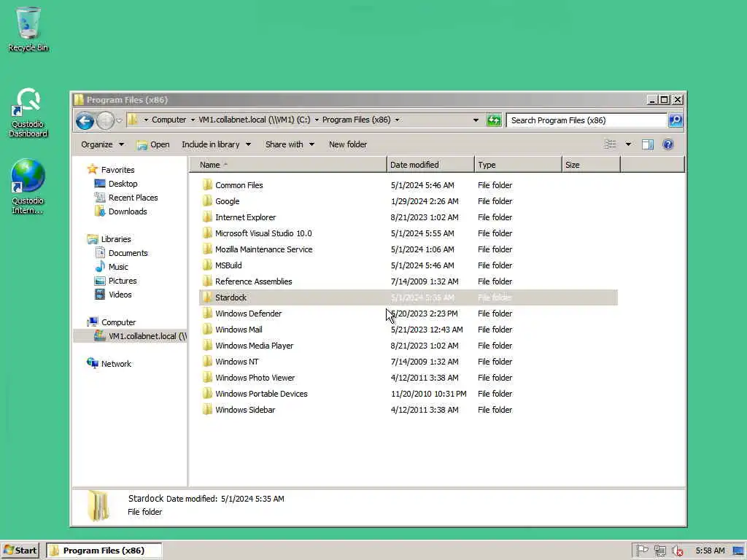
Task: Select the Google folder icon
Action: pos(207,201)
